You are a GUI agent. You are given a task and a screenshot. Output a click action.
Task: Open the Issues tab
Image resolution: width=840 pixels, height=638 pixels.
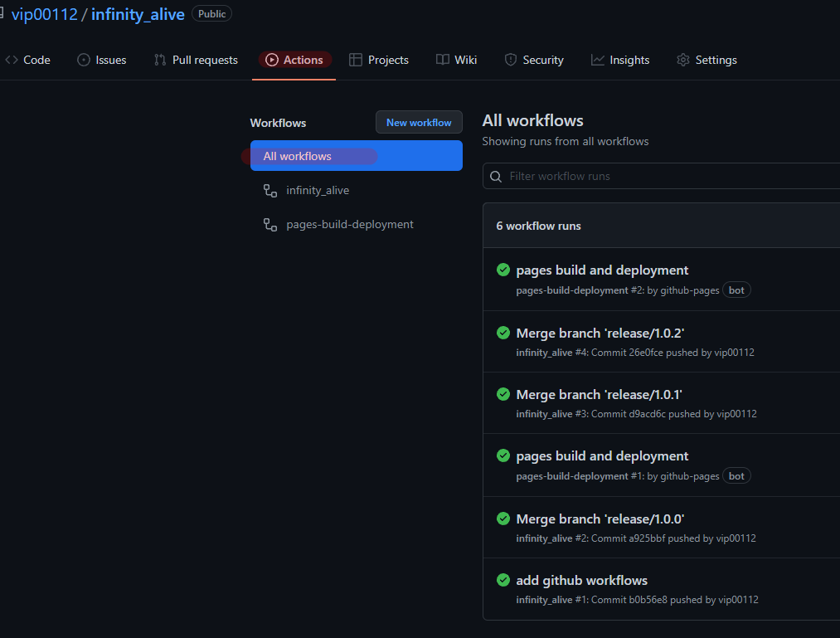(102, 60)
